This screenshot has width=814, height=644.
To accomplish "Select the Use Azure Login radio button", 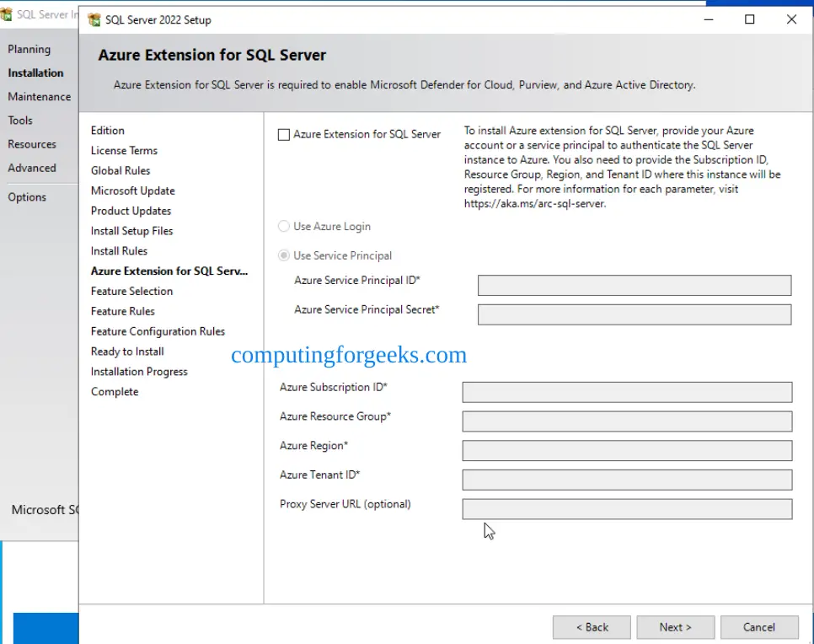I will (284, 227).
